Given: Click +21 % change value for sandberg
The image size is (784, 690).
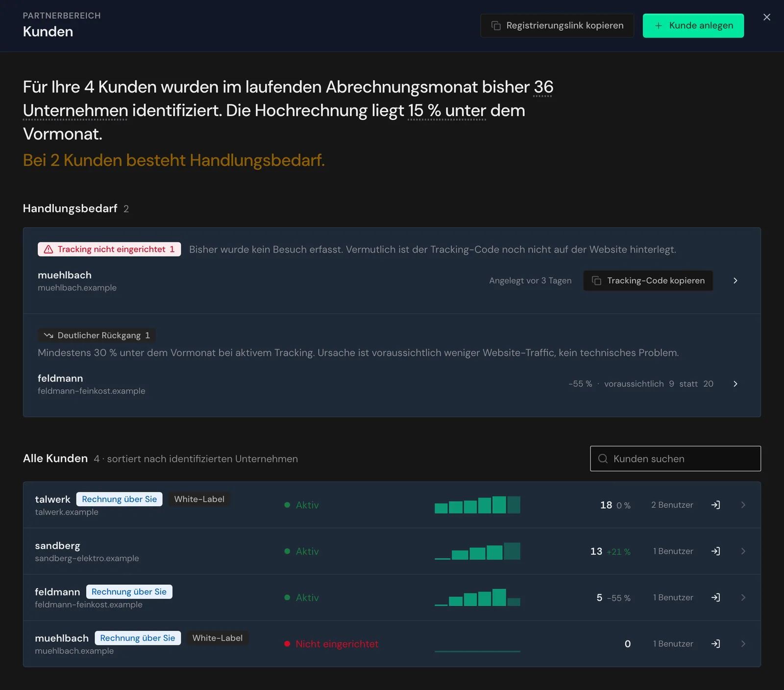Looking at the screenshot, I should 618,552.
